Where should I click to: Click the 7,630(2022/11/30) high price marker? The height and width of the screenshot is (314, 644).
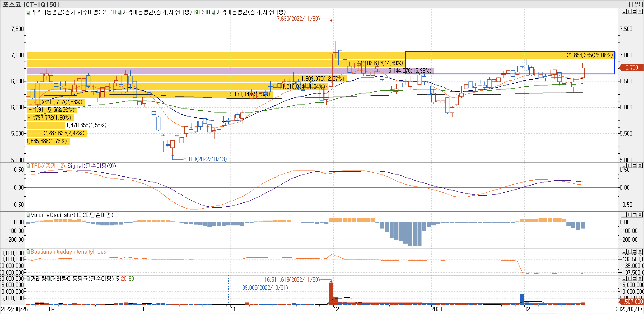pyautogui.click(x=298, y=19)
